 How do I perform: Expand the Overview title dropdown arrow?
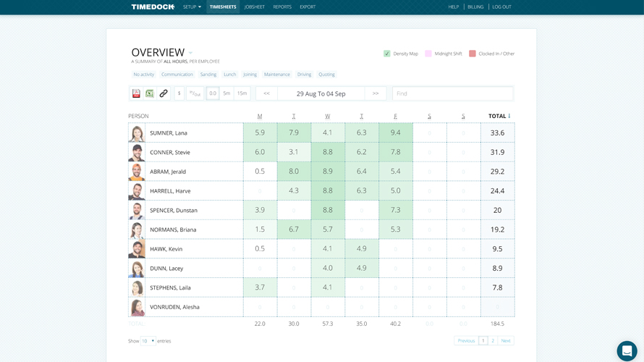click(191, 53)
